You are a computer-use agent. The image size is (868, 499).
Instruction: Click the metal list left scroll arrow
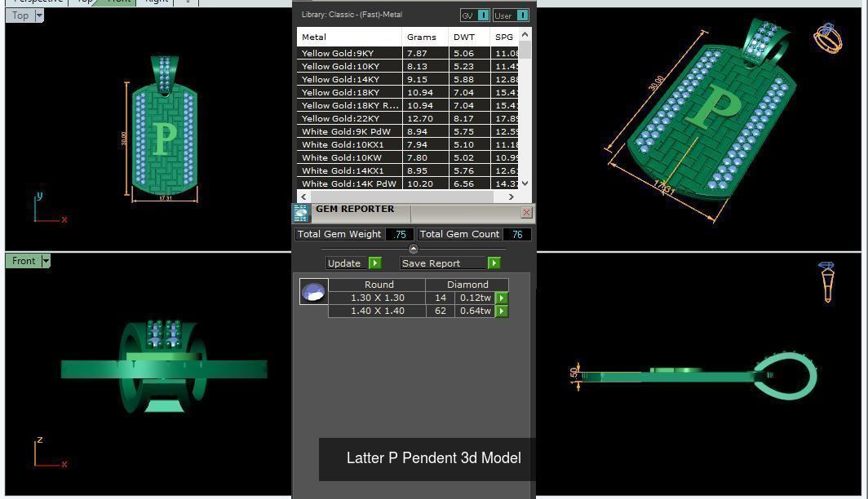pos(303,197)
